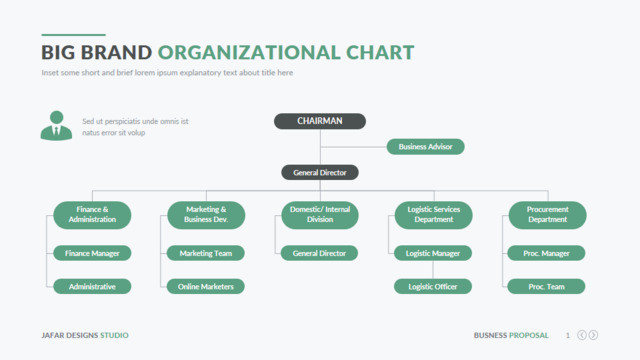Click the BUSINESS PROPOSAL footer label
This screenshot has height=360, width=640.
[x=511, y=335]
